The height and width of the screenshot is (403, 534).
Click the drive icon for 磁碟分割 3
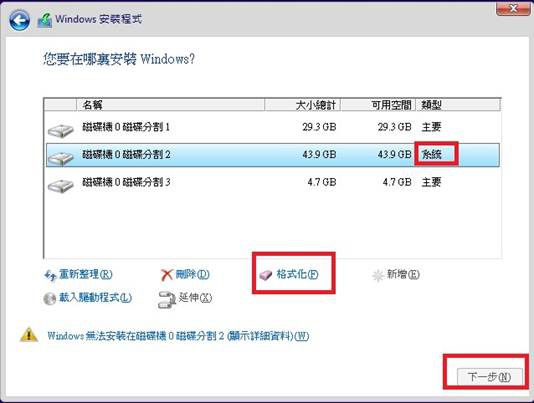[x=61, y=186]
